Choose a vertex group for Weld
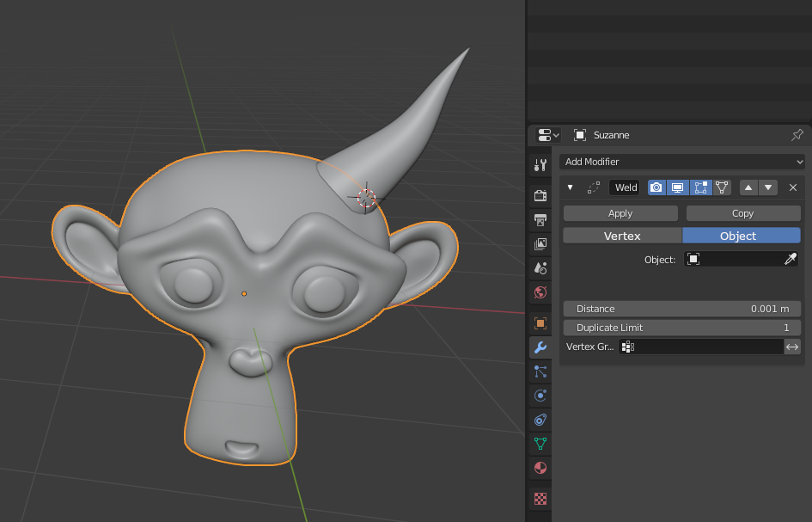Image resolution: width=812 pixels, height=522 pixels. tap(701, 347)
